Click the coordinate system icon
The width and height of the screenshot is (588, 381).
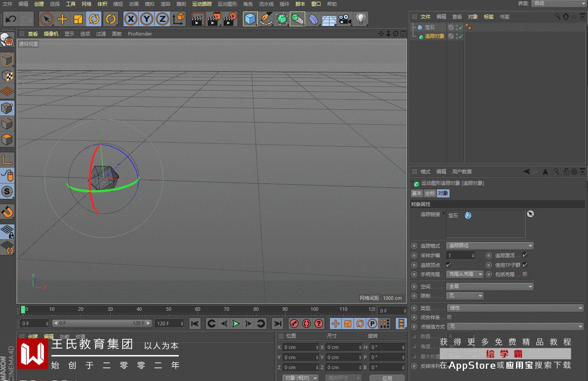click(x=178, y=19)
